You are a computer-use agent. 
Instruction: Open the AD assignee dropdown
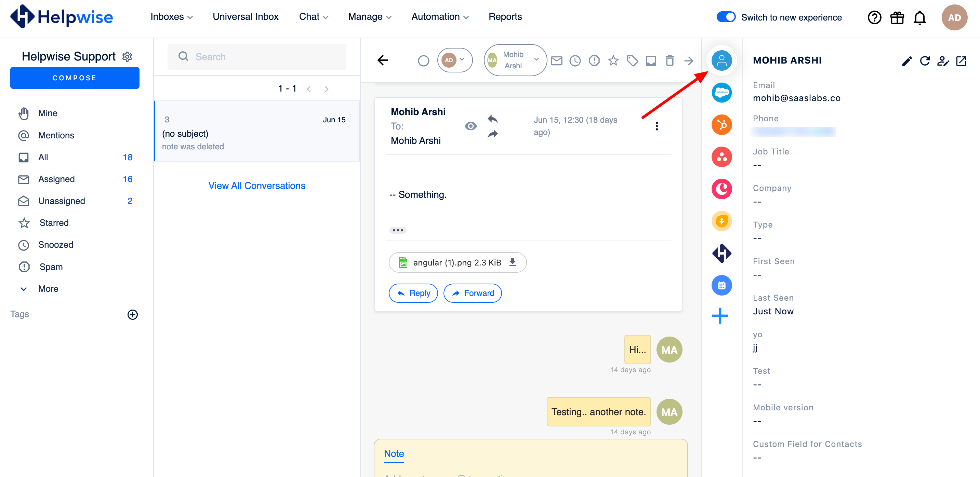coord(455,60)
